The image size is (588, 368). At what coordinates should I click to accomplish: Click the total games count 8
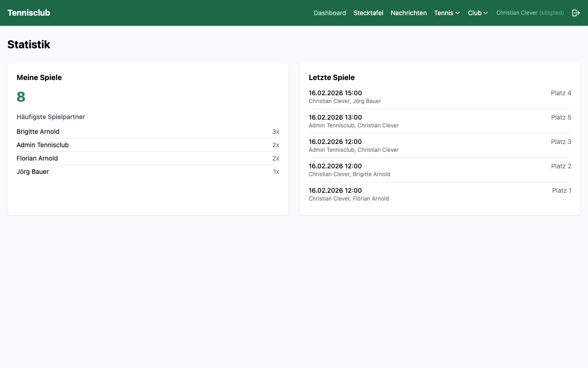point(21,97)
